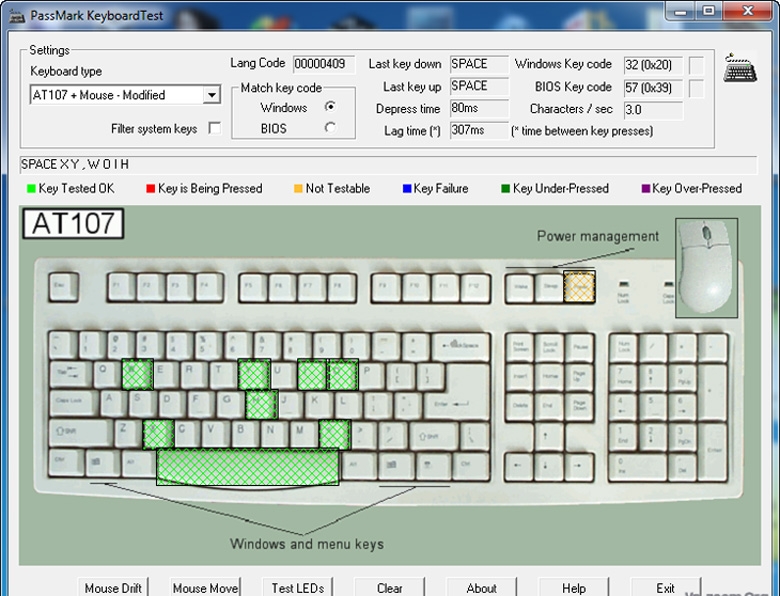Select the BIOS match key code option
The image size is (780, 596).
(x=330, y=128)
